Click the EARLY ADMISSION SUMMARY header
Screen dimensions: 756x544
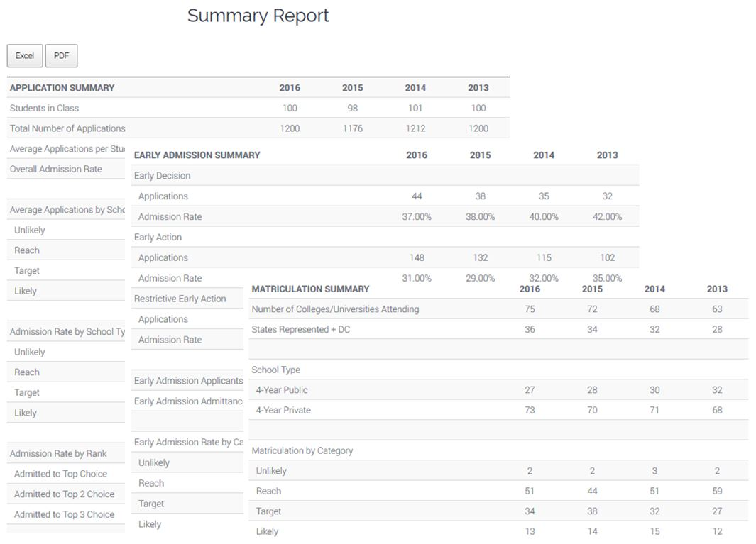(x=197, y=155)
